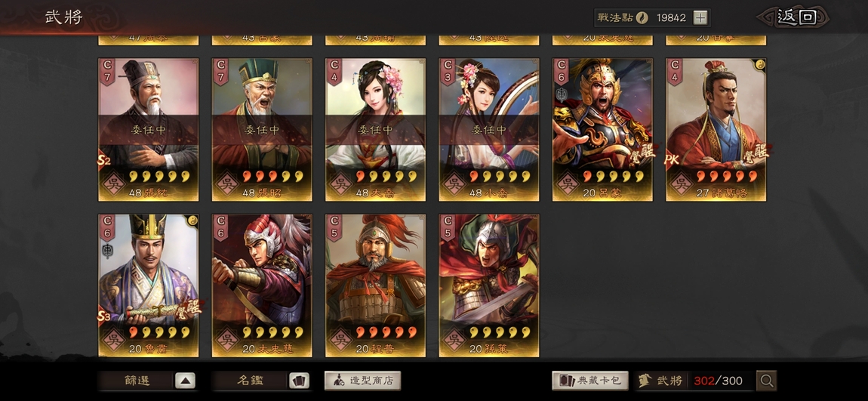Open the 呂蒙 general card
Image resolution: width=868 pixels, height=401 pixels.
[x=602, y=130]
